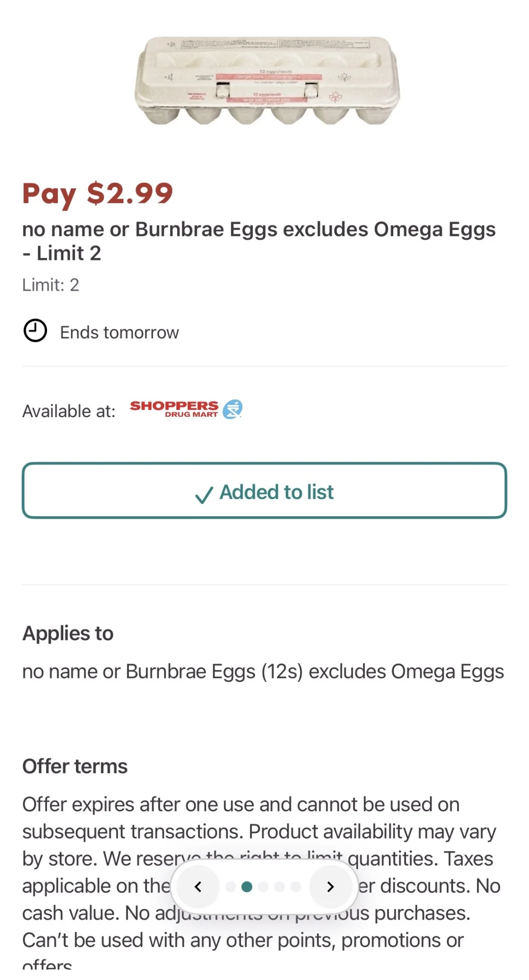Screen dimensions: 529x980
Task: Tap the Ends tomorrow expiry text
Action: [119, 332]
